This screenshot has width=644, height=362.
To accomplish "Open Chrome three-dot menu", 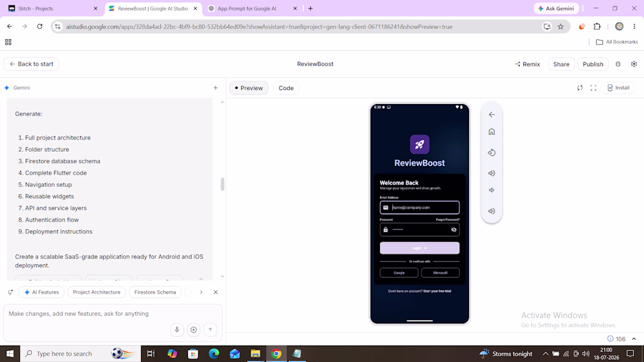I will [635, 27].
